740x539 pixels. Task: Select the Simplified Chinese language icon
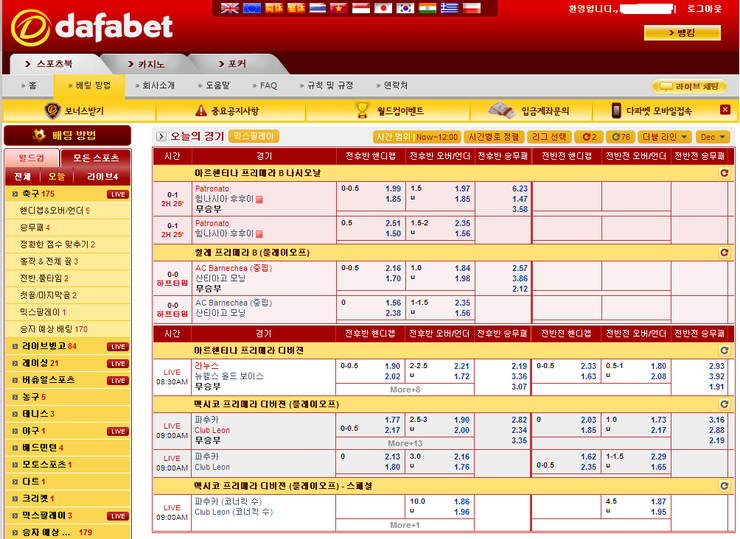coord(274,8)
